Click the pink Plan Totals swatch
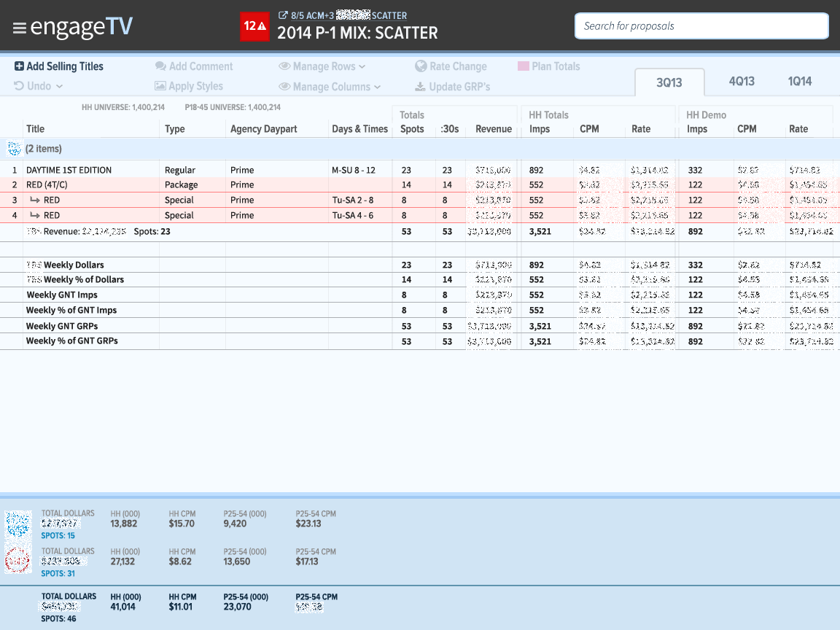 pyautogui.click(x=524, y=66)
